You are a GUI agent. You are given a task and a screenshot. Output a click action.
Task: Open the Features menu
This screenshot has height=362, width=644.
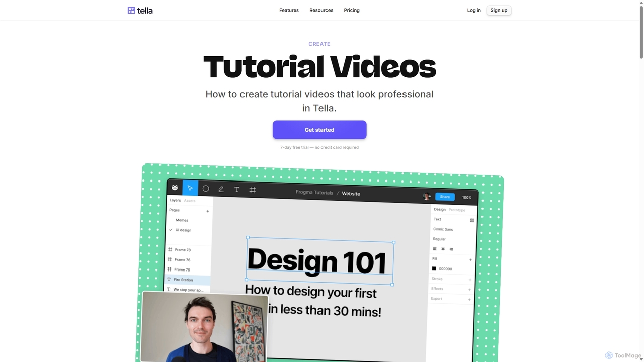pos(289,10)
